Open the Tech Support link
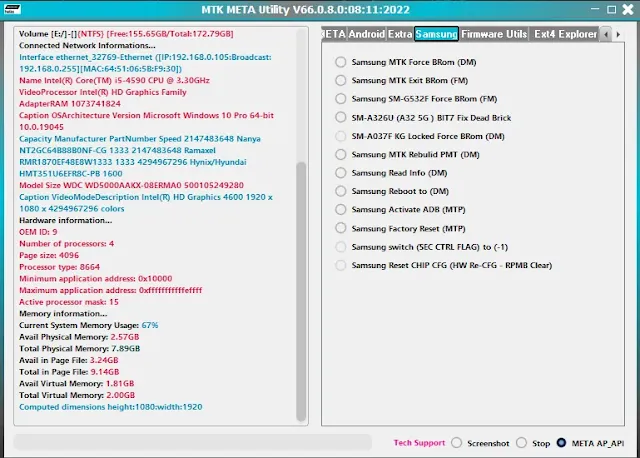The image size is (640, 458). (x=419, y=443)
